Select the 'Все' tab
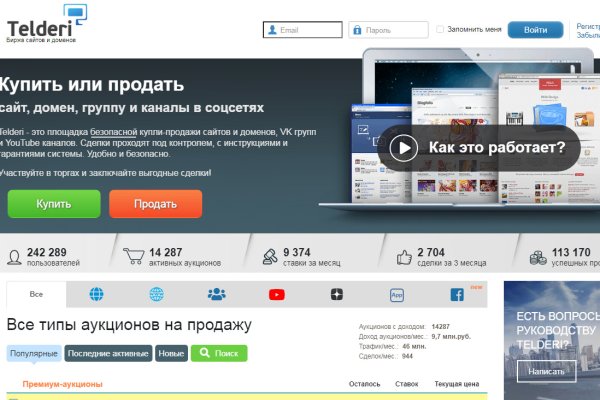This screenshot has height=400, width=600. [36, 295]
